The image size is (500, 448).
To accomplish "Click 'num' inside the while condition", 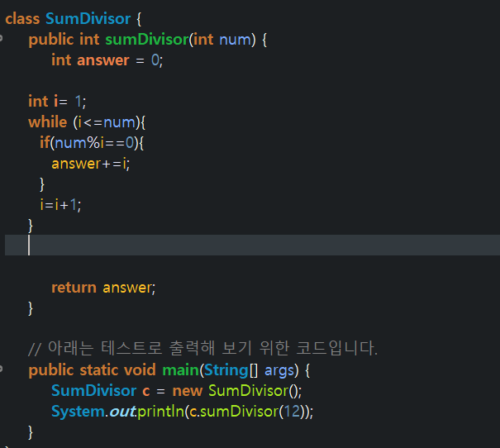I will pos(120,122).
